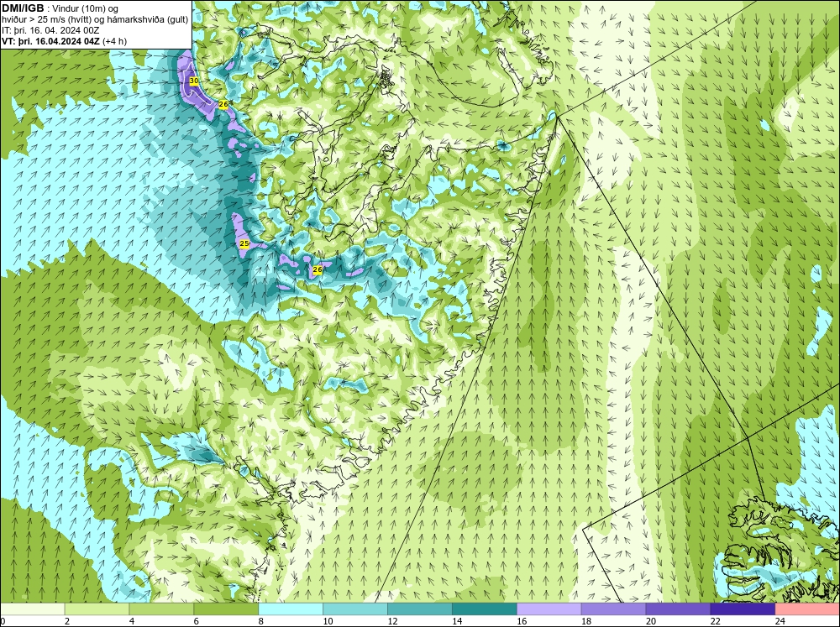840x627 pixels.
Task: Click the northern yellow gust label 26
Action: tap(223, 104)
